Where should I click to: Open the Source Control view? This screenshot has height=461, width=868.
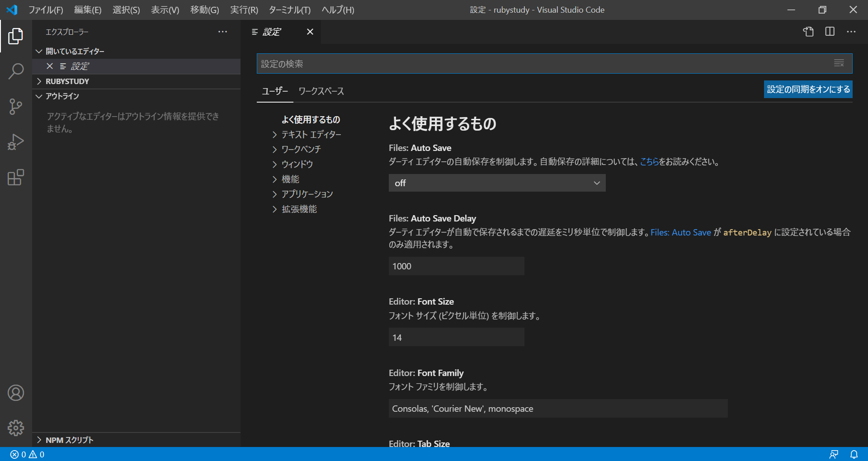[x=16, y=107]
